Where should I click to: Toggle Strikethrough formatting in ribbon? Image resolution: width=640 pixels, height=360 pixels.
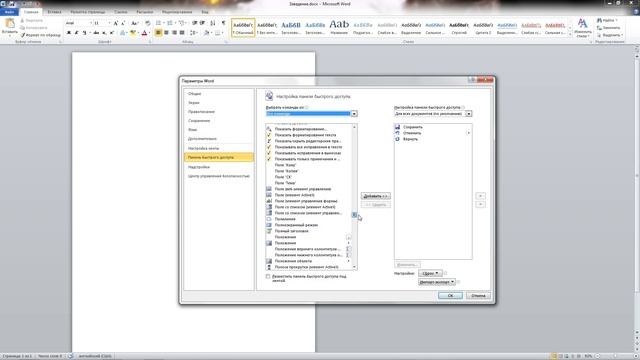tap(96, 33)
